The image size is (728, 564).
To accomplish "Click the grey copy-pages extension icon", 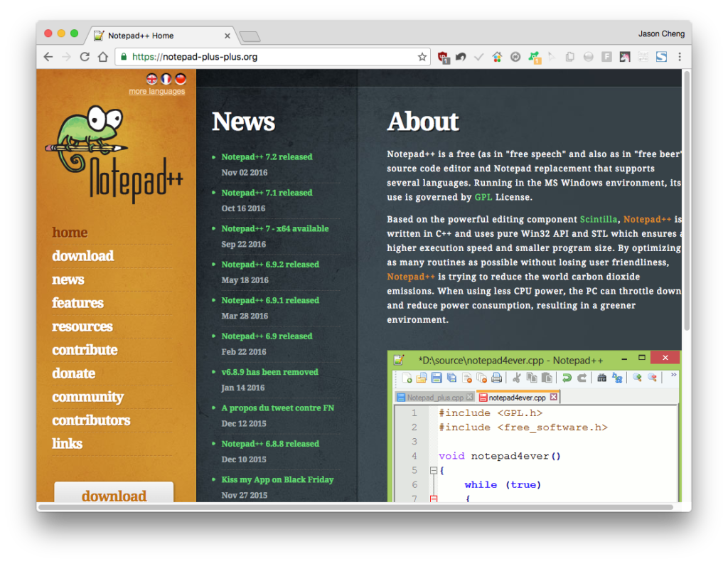I will [569, 57].
